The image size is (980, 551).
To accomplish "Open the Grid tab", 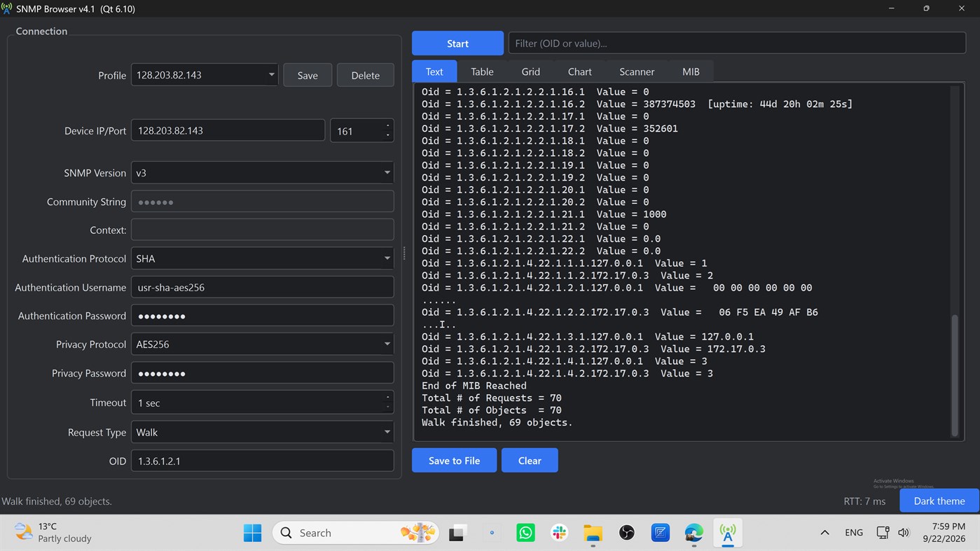I will point(531,71).
